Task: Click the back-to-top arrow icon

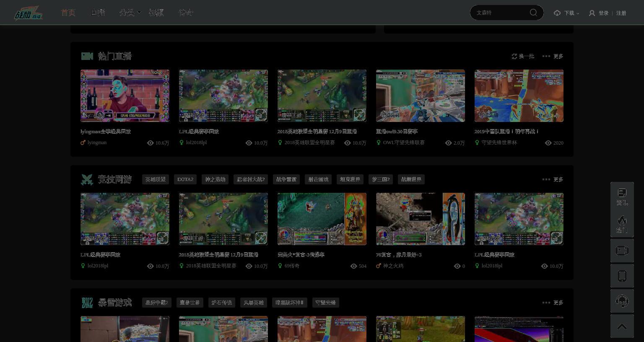Action: pos(622,326)
